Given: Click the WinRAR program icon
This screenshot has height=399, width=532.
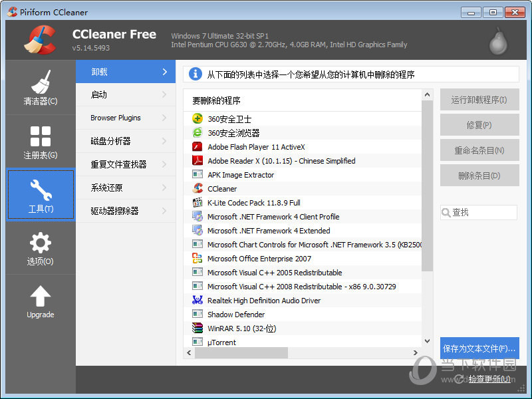Looking at the screenshot, I should (198, 328).
